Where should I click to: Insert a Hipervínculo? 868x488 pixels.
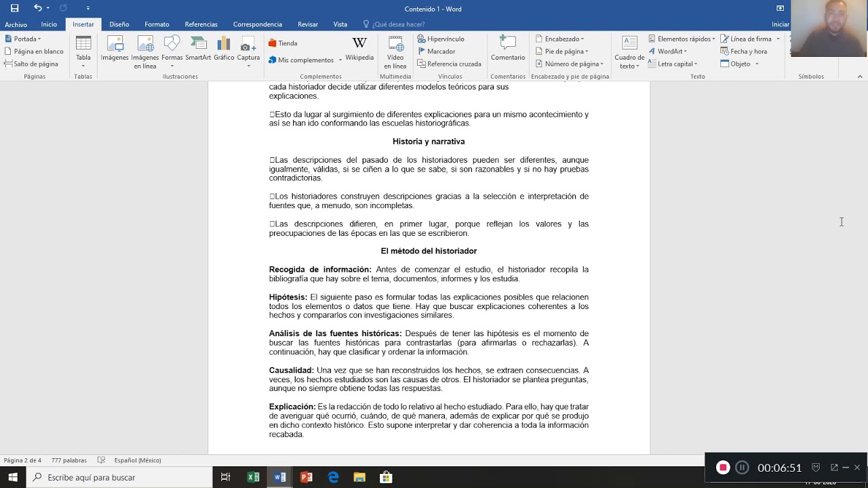point(441,39)
